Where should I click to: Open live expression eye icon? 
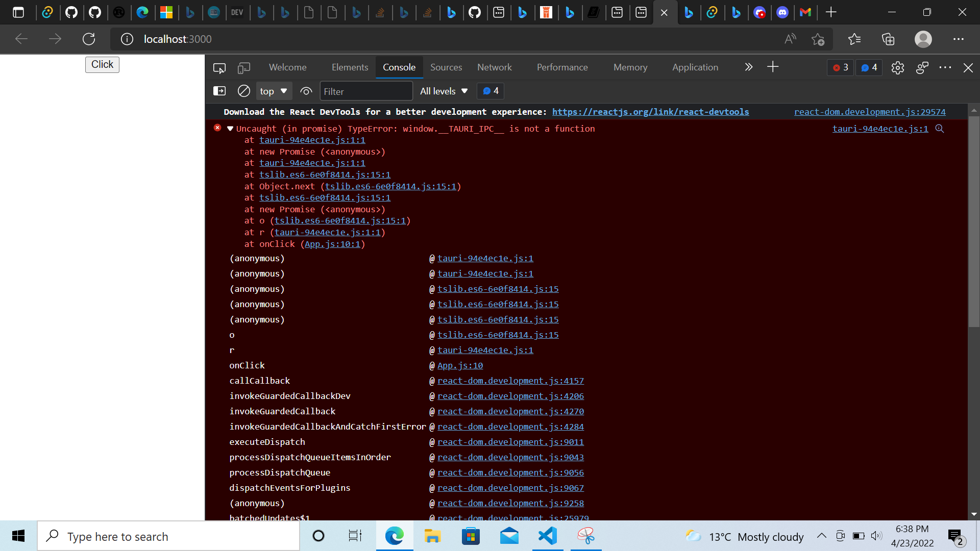click(x=306, y=91)
